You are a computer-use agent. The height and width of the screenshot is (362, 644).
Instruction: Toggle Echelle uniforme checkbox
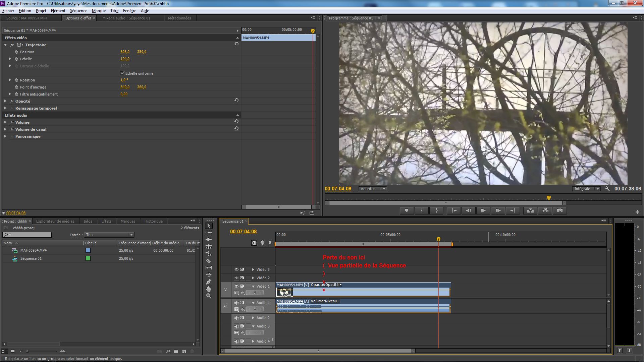122,73
